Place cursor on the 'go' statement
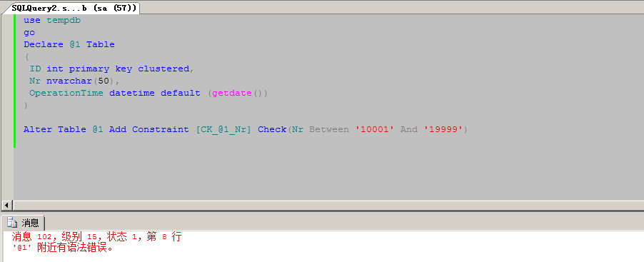This screenshot has height=262, width=644. 29,32
